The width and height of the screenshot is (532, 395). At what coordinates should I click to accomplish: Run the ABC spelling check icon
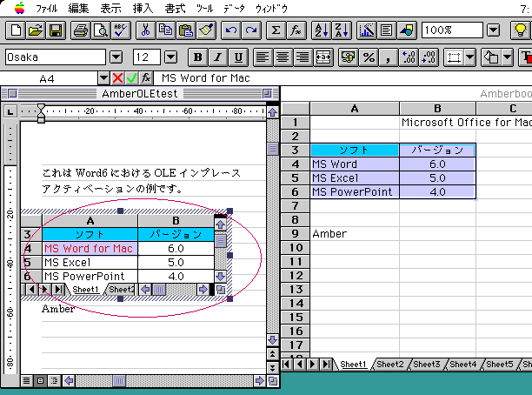pos(121,30)
